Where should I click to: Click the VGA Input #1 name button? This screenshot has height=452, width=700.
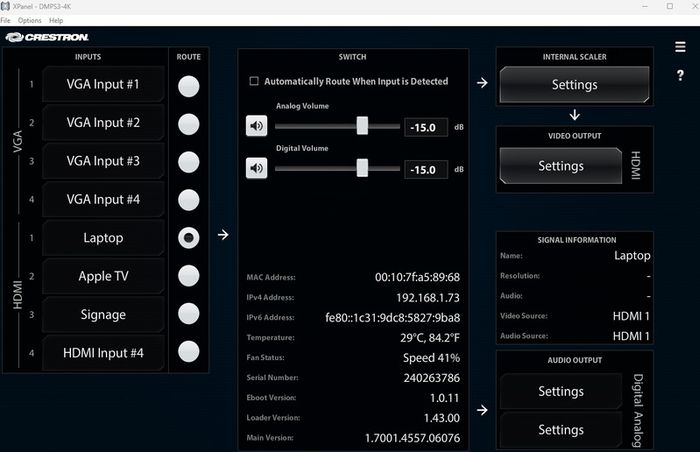coord(103,84)
